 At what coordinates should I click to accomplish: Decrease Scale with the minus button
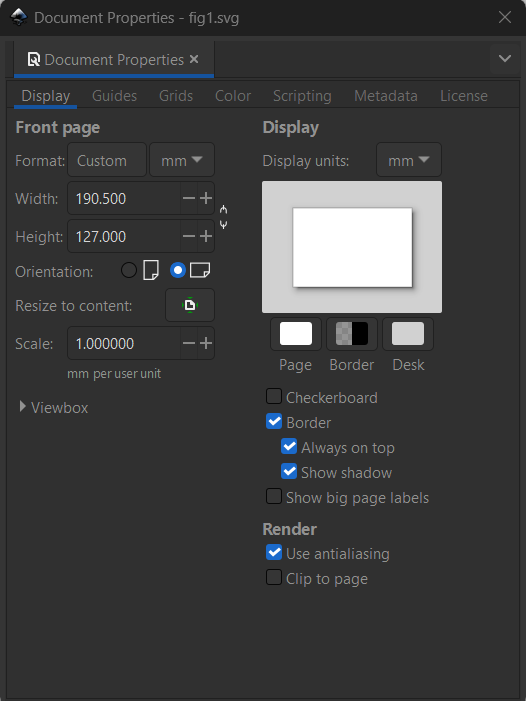click(189, 343)
